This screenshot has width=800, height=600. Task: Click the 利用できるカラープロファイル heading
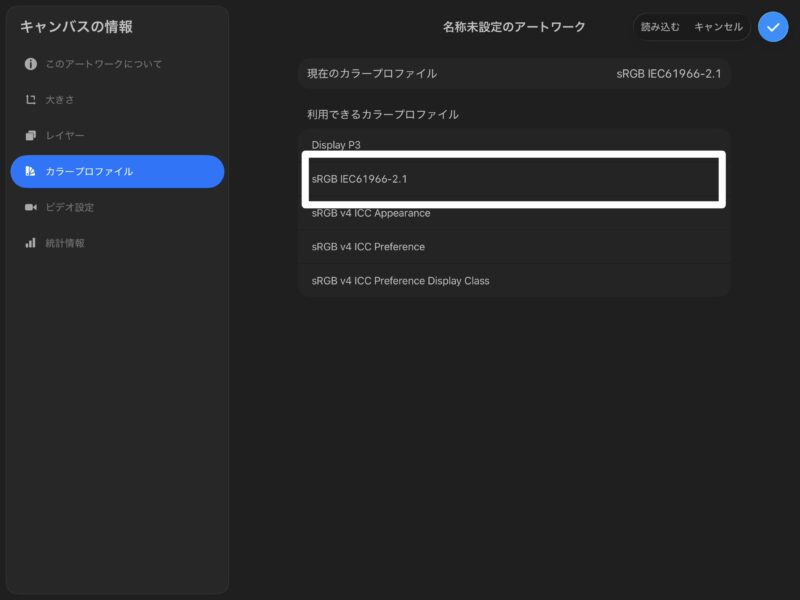click(x=383, y=114)
